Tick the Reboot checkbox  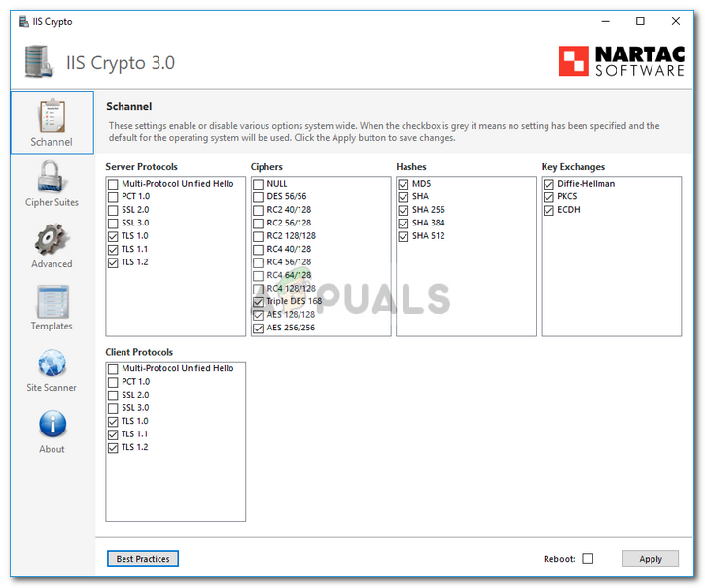(x=588, y=558)
